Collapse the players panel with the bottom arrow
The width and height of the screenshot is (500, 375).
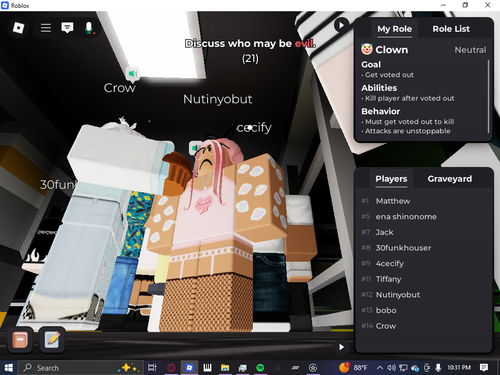click(x=341, y=347)
